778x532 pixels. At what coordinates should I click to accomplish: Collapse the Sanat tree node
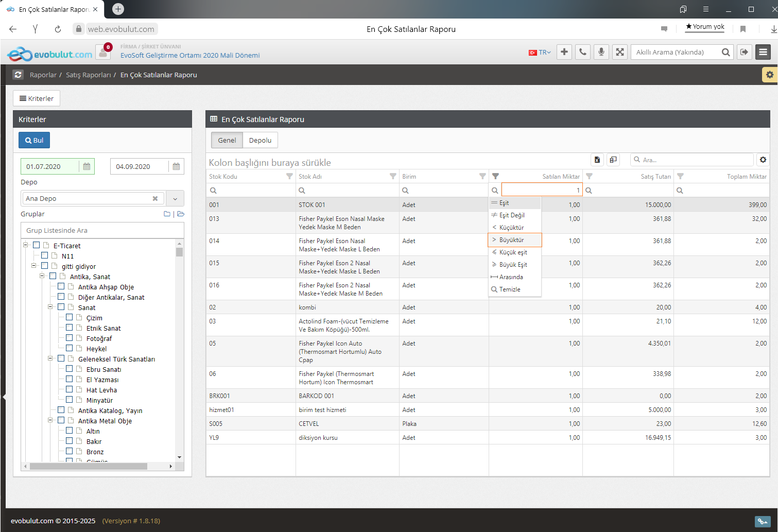(50, 307)
